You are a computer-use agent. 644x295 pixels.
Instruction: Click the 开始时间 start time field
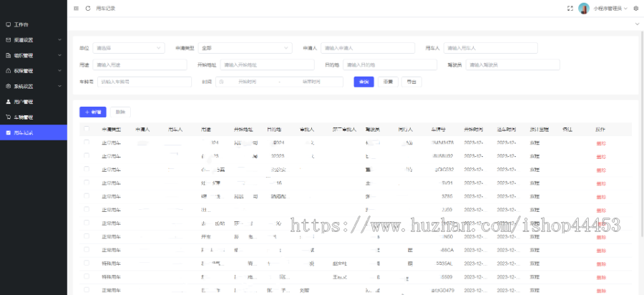248,82
